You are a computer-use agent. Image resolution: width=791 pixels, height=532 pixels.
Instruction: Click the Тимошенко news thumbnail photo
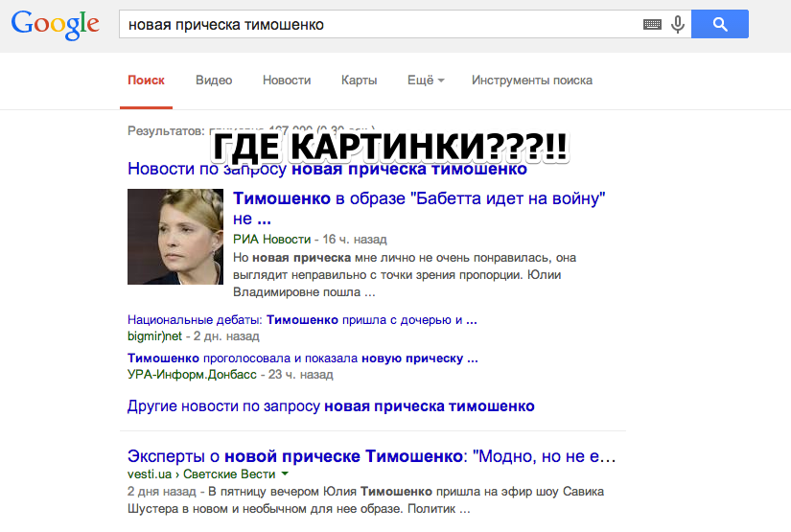(x=175, y=237)
